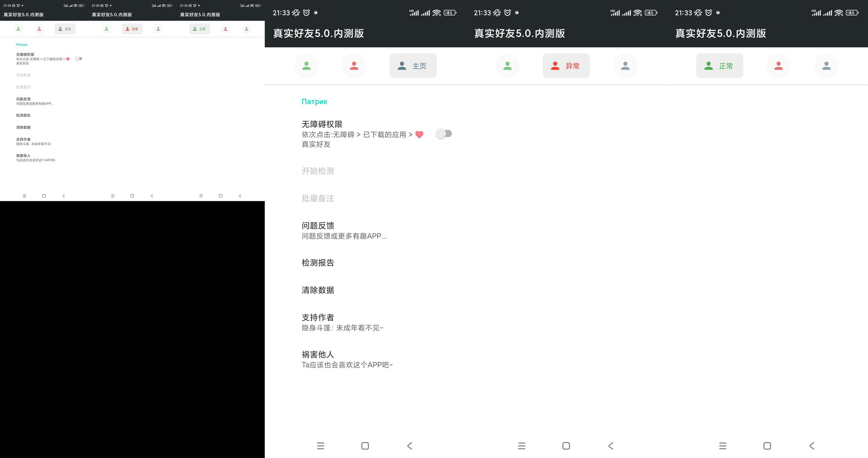Click app title 真实好友5.0.内测版 on large 主页 screen
The height and width of the screenshot is (458, 868).
coord(319,34)
